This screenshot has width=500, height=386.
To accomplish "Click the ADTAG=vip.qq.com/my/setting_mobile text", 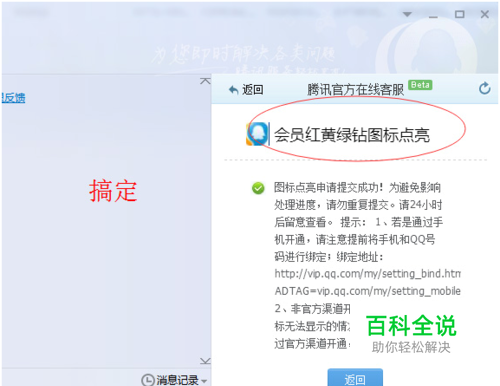I will (x=368, y=291).
